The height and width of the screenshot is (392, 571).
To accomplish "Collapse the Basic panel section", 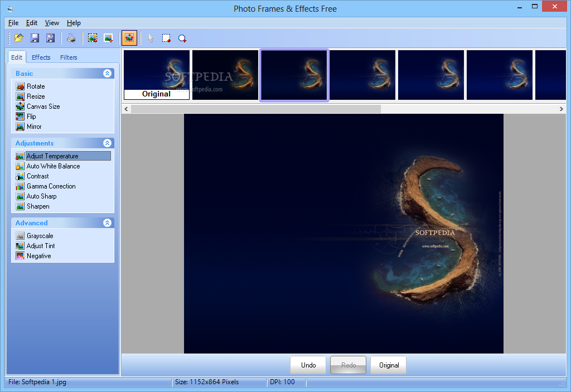I will click(x=107, y=73).
